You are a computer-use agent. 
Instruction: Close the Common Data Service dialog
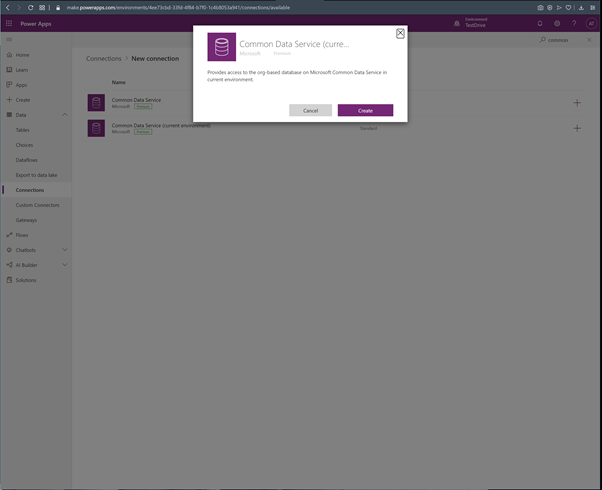tap(400, 34)
